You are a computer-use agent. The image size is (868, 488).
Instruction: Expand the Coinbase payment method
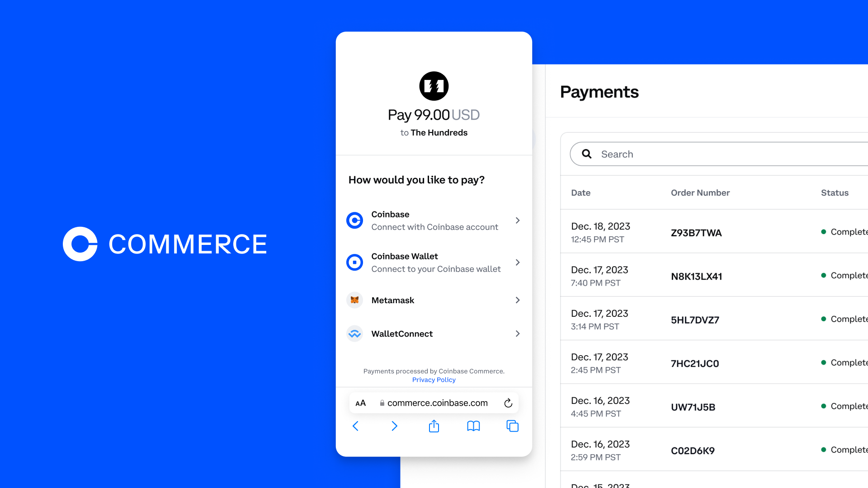(x=434, y=220)
